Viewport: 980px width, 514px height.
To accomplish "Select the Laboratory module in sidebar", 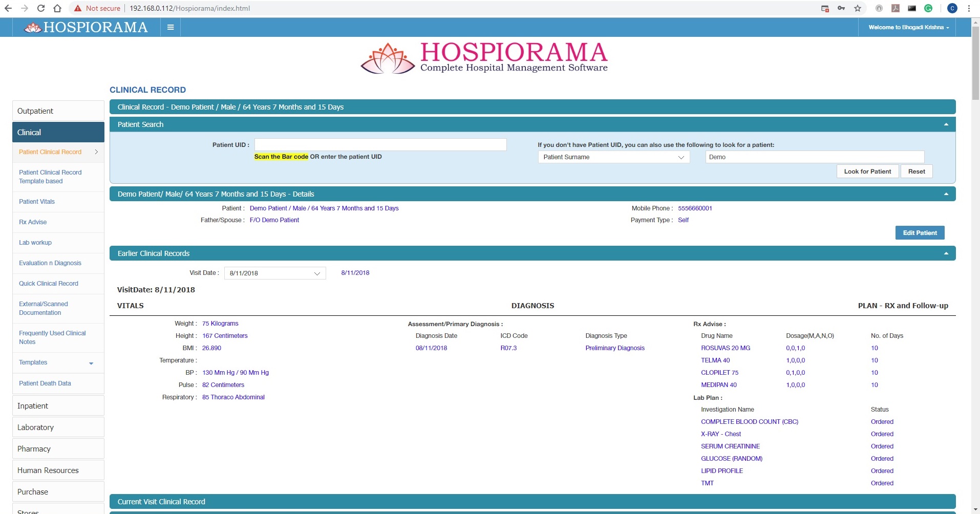I will [35, 427].
